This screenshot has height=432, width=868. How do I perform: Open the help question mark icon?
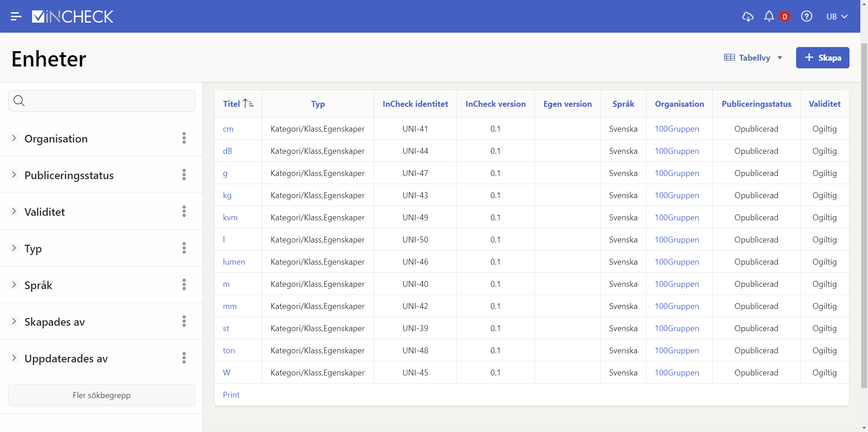[x=807, y=16]
